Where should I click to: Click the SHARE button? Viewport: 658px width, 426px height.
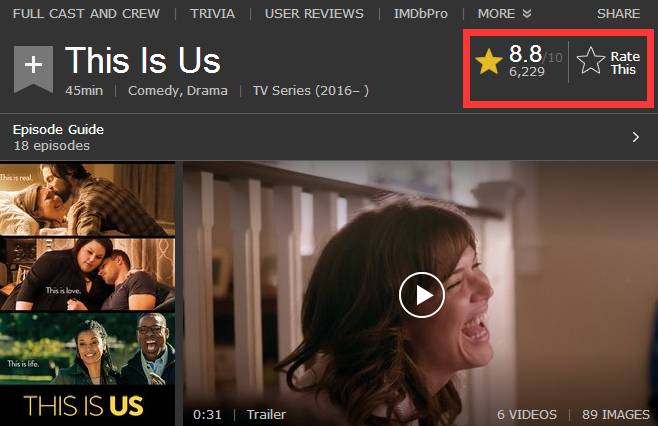coord(619,13)
